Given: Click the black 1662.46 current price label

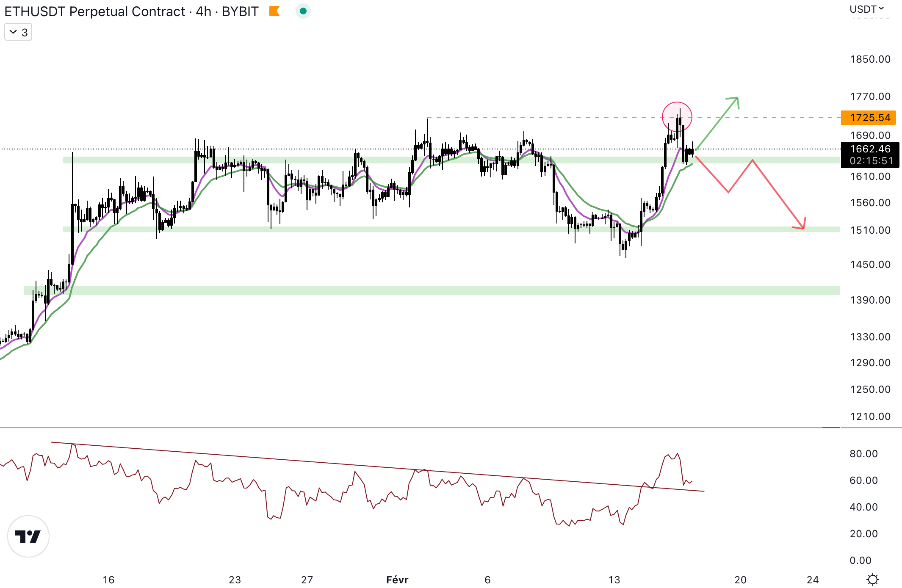Looking at the screenshot, I should click(870, 149).
